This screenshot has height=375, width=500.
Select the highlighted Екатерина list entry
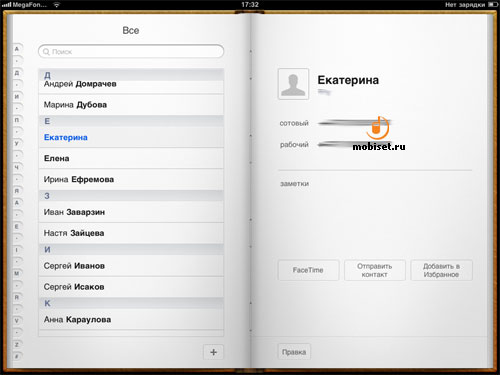pyautogui.click(x=131, y=137)
